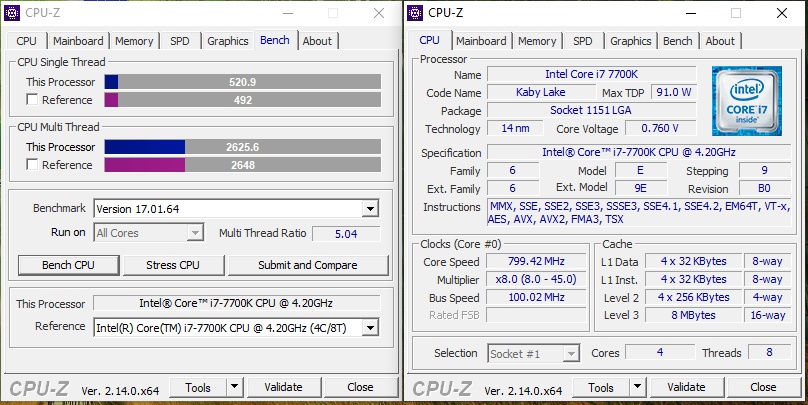
Task: Click Level 3 16-way value
Action: [768, 315]
